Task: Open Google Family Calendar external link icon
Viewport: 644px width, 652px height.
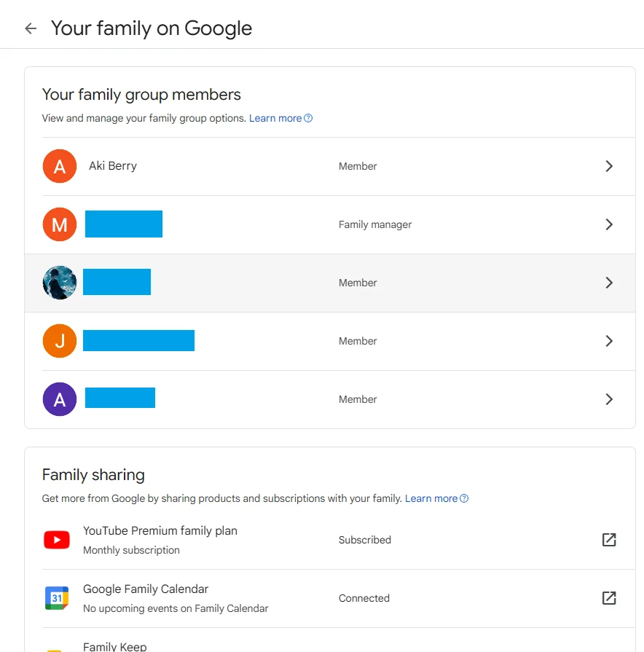Action: click(x=609, y=598)
